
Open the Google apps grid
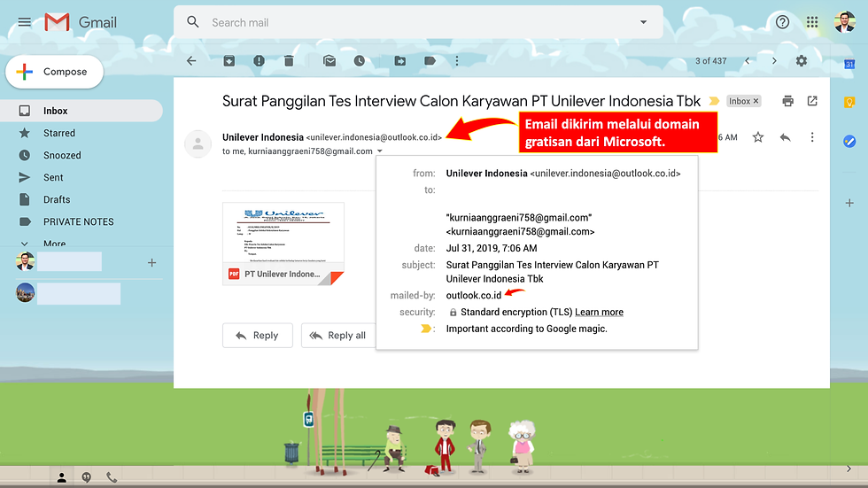point(812,22)
